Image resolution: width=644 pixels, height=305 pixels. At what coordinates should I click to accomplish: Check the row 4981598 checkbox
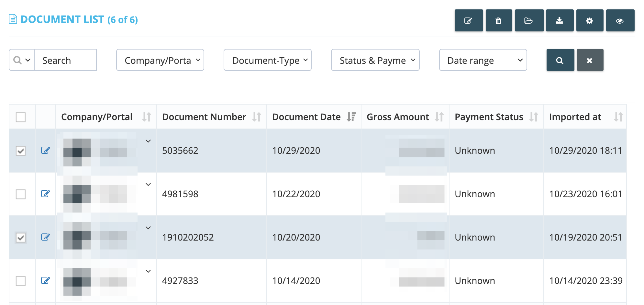click(21, 194)
